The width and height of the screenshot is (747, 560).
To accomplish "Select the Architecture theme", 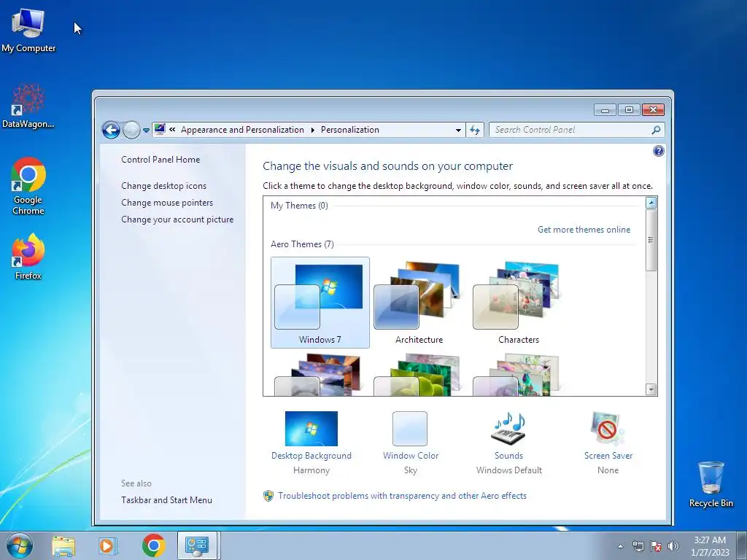I will 419,303.
